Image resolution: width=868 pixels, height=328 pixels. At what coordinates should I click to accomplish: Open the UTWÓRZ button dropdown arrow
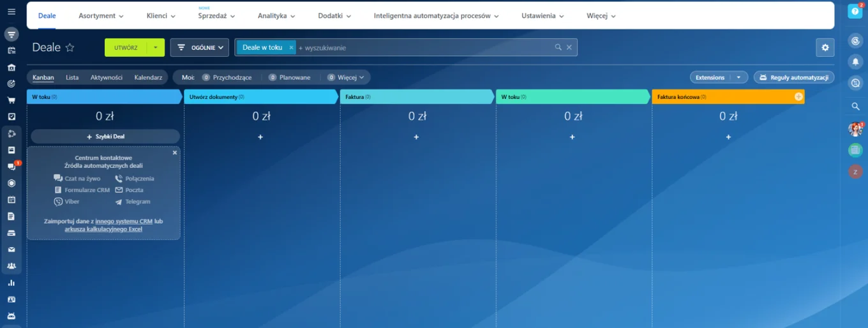coord(155,47)
